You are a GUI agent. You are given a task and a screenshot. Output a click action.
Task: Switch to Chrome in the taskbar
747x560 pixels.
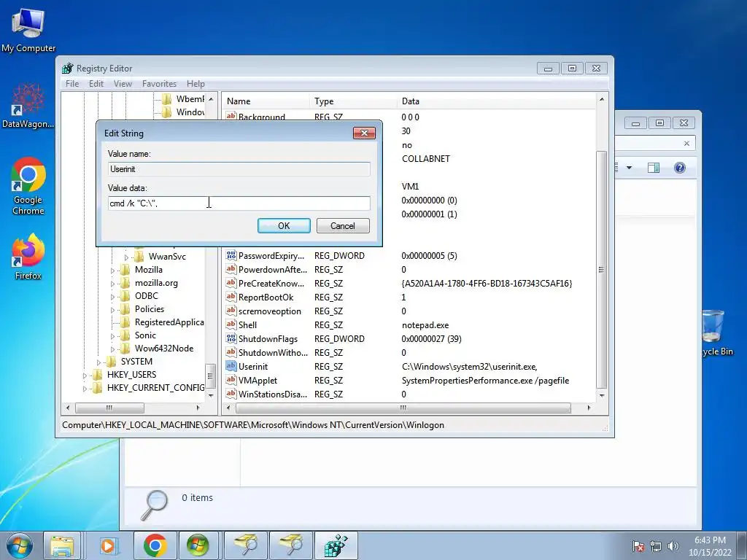(x=155, y=545)
